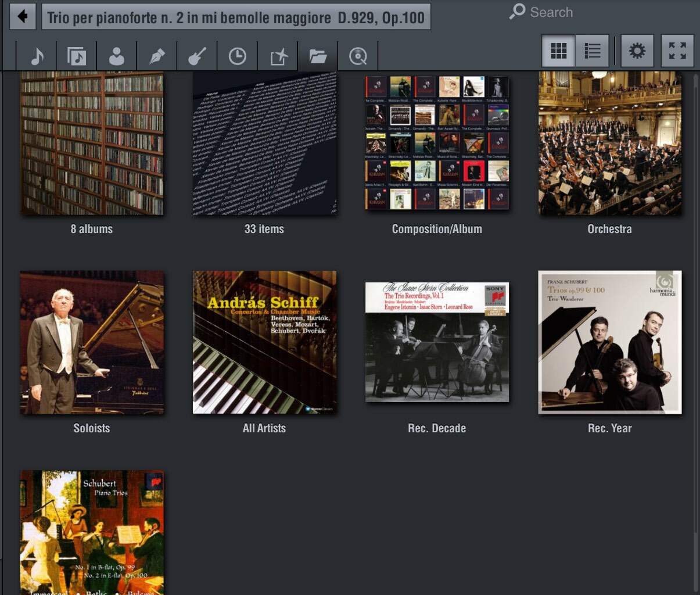The width and height of the screenshot is (700, 595).
Task: Open the 33 items thumbnail
Action: click(x=264, y=144)
